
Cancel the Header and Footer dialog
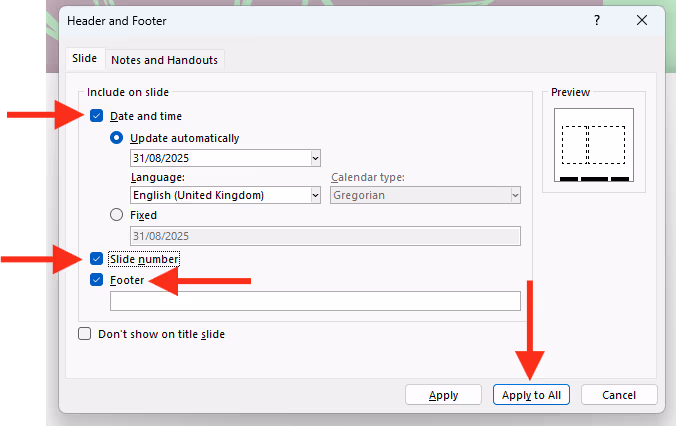[619, 395]
